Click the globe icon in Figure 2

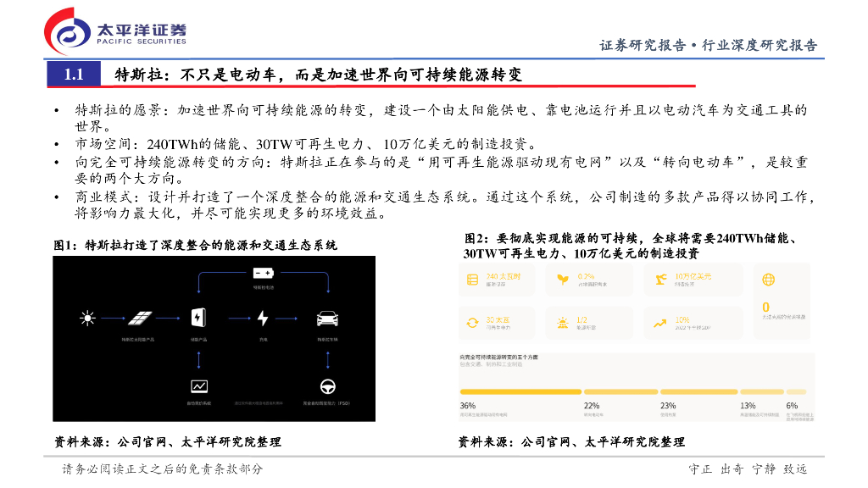tap(768, 280)
